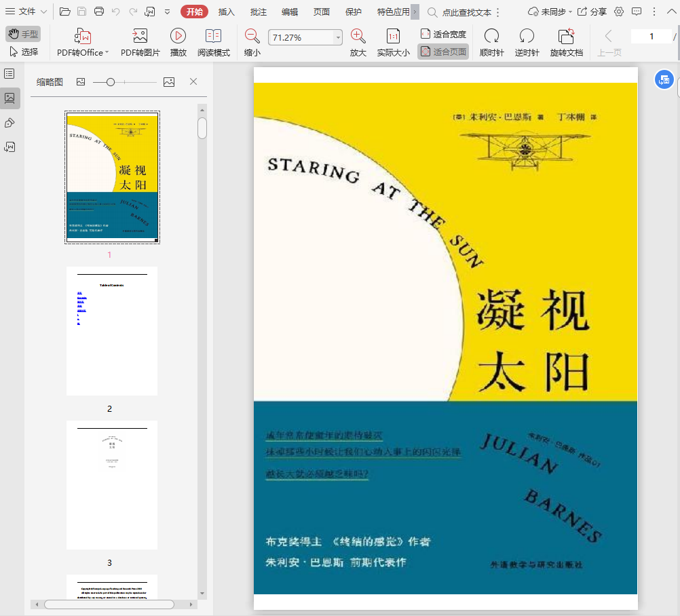Open the zoom percentage dropdown
680x616 pixels.
point(338,38)
